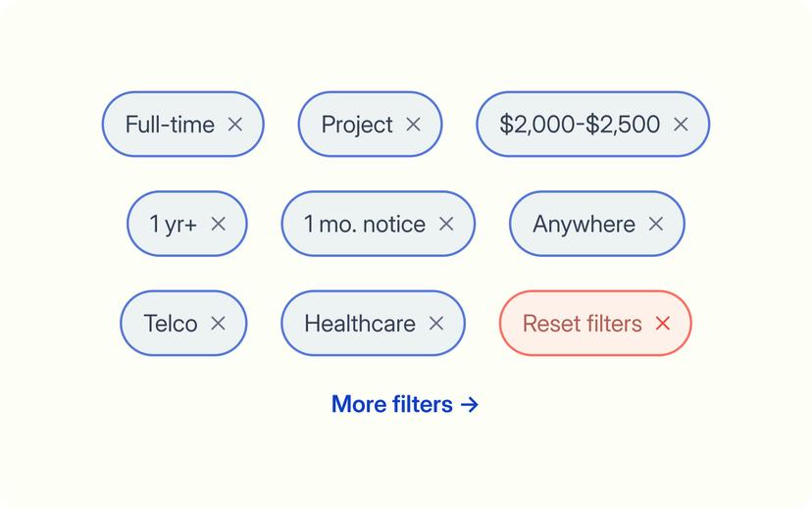Screen dimensions: 812x509
Task: Click the Reset filters label text
Action: [583, 324]
